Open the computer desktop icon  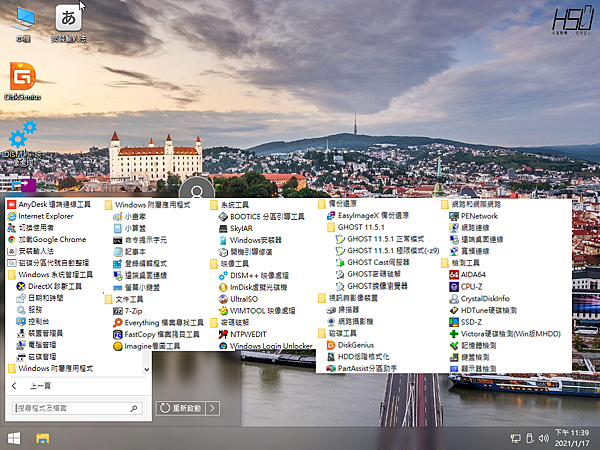pyautogui.click(x=23, y=24)
